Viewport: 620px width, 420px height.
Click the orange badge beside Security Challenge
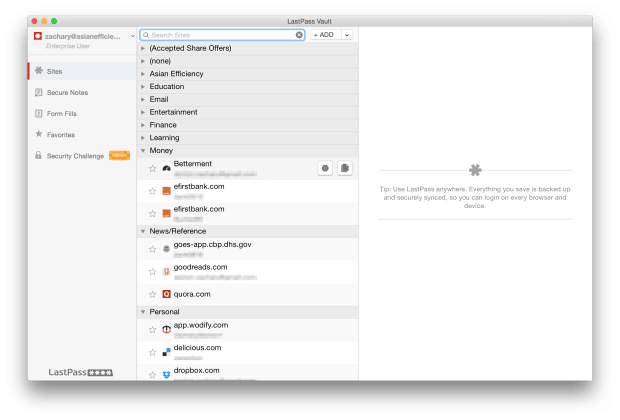tap(119, 155)
